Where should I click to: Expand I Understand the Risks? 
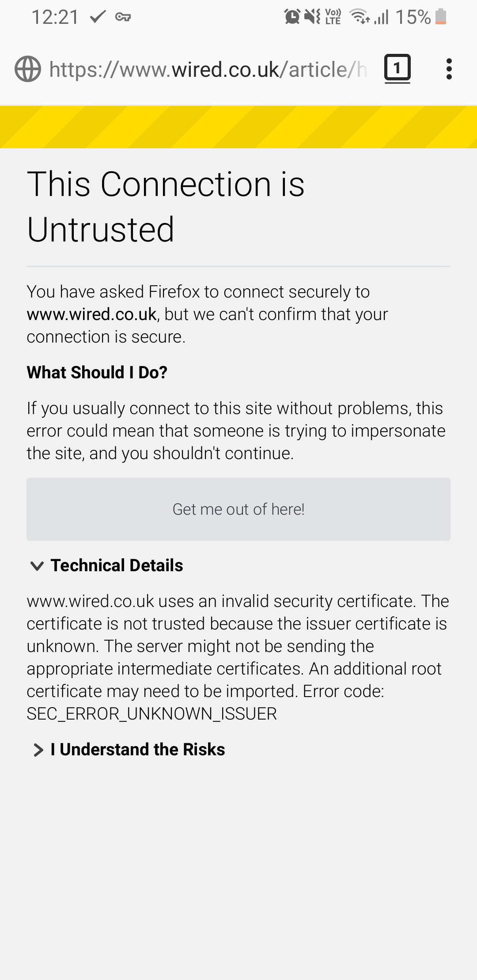[x=137, y=750]
